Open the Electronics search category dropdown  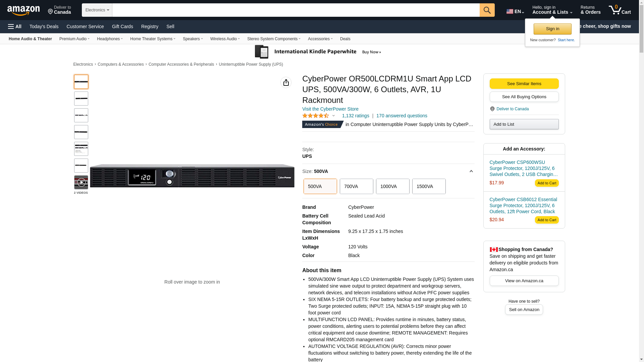[x=97, y=10]
